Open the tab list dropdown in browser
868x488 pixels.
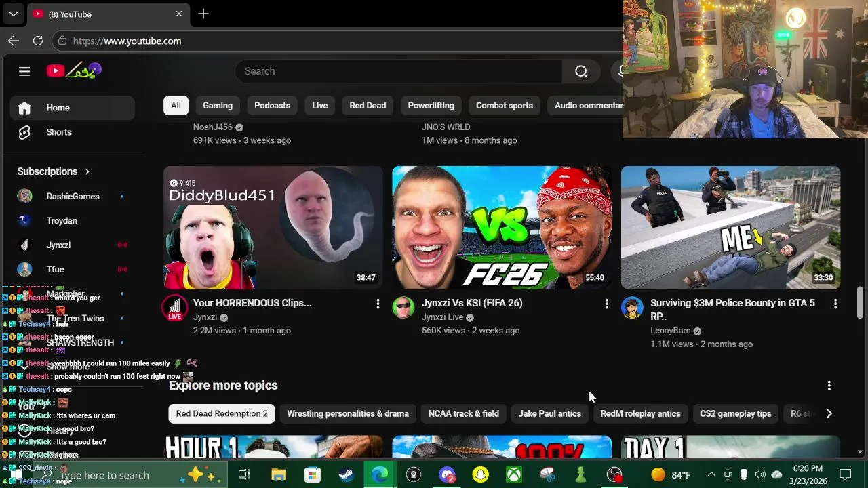point(13,14)
